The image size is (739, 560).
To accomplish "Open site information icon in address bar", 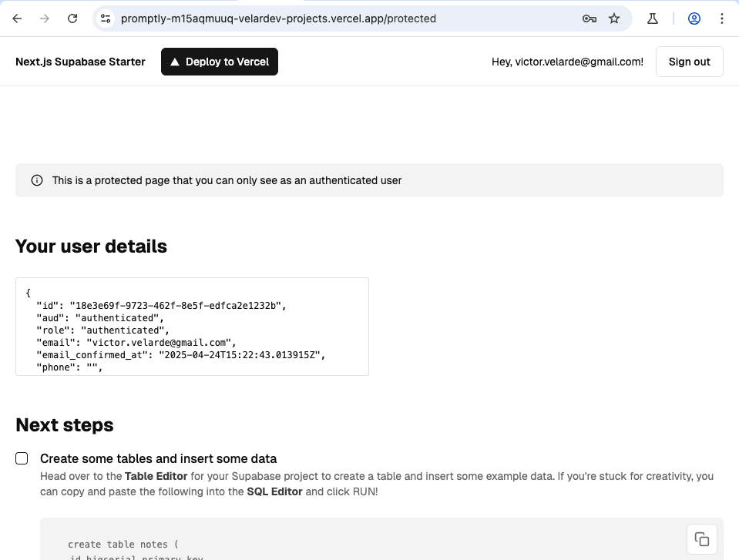I will 106,18.
